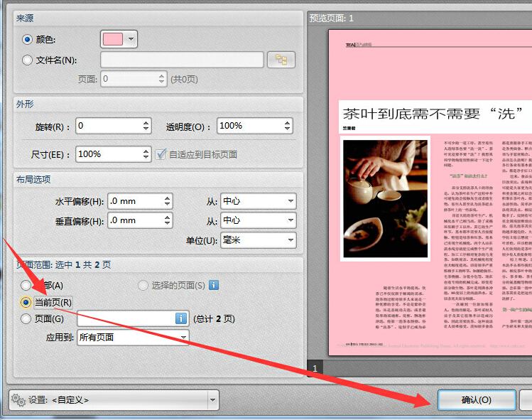Select the 当前页(R) radio button
Screen dimensions: 532x420
tap(26, 302)
